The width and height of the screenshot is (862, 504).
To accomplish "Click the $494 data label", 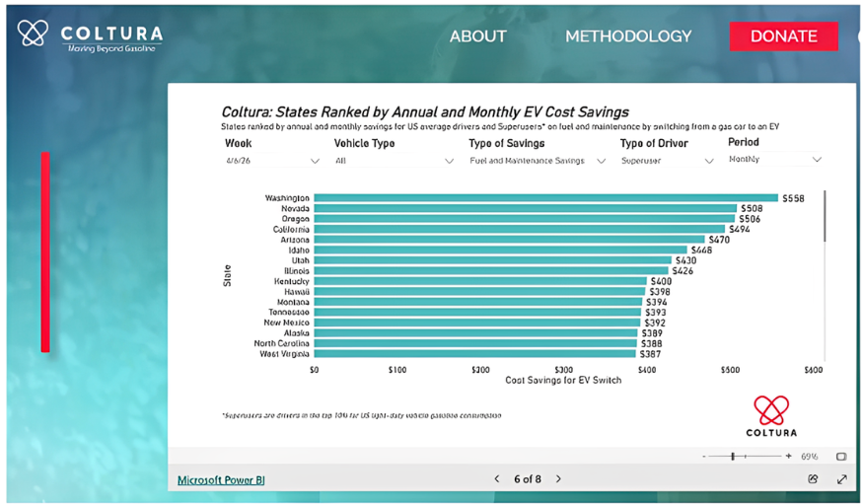I will (x=740, y=229).
